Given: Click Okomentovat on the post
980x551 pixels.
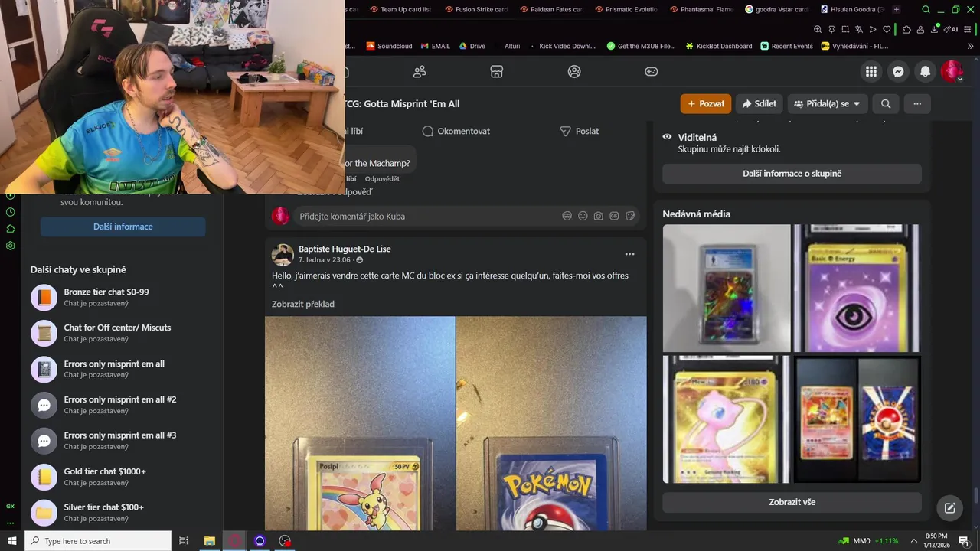Looking at the screenshot, I should [456, 131].
